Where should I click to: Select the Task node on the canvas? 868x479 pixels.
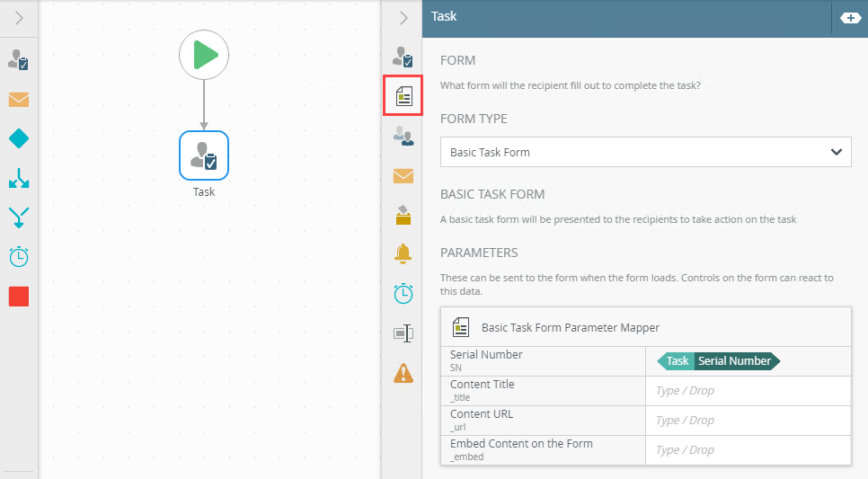coord(204,156)
